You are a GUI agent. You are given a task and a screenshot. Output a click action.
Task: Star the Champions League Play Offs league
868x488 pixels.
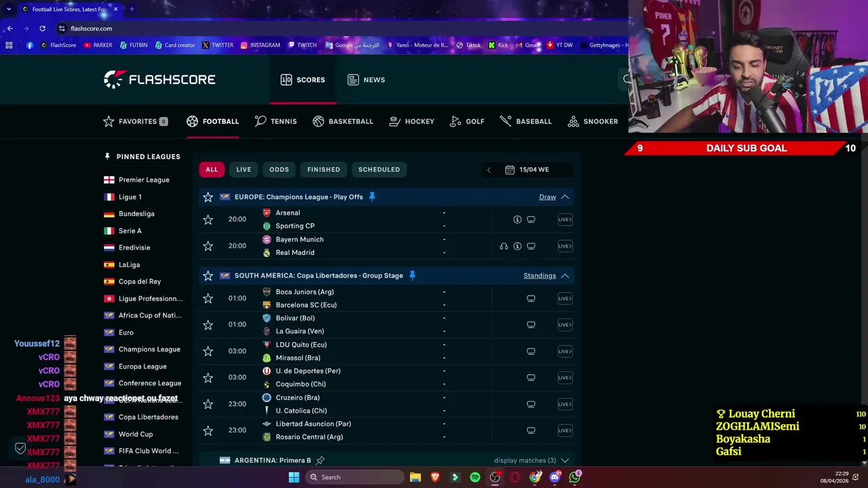(208, 197)
